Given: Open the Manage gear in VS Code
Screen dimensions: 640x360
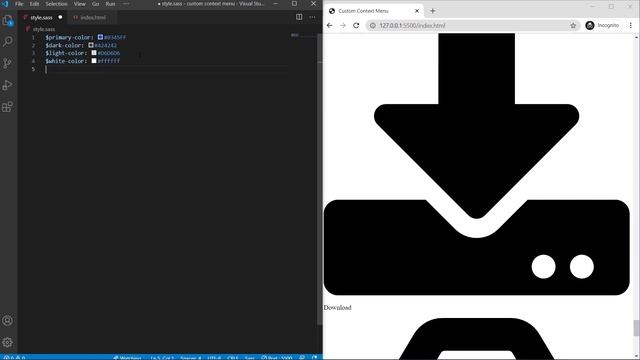Looking at the screenshot, I should pyautogui.click(x=8, y=342).
